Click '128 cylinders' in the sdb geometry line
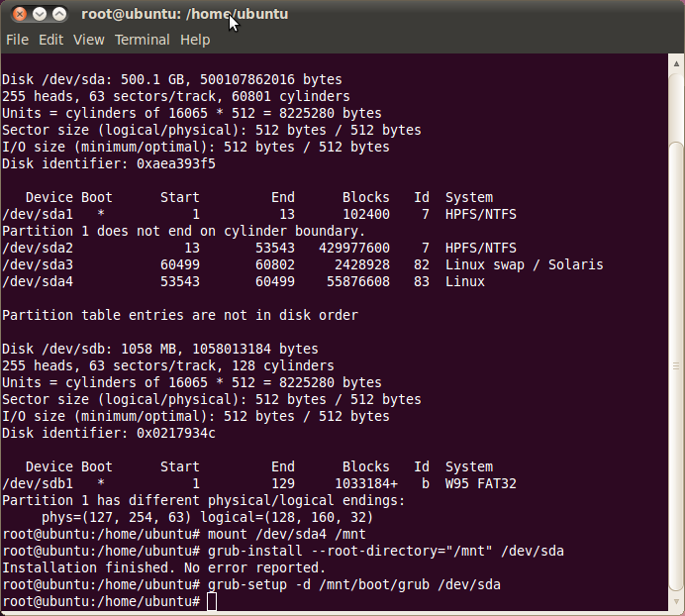The image size is (685, 616). pyautogui.click(x=283, y=365)
